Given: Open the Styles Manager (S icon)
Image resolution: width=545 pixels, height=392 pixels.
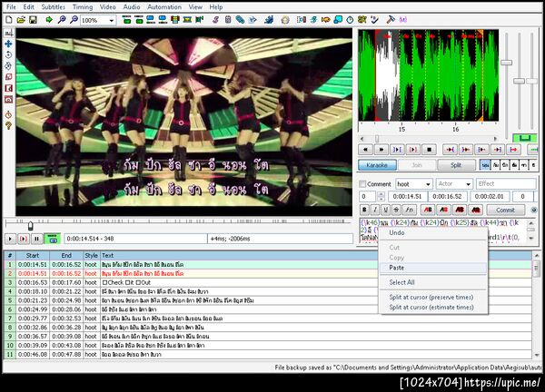Looking at the screenshot, I should pos(215,20).
